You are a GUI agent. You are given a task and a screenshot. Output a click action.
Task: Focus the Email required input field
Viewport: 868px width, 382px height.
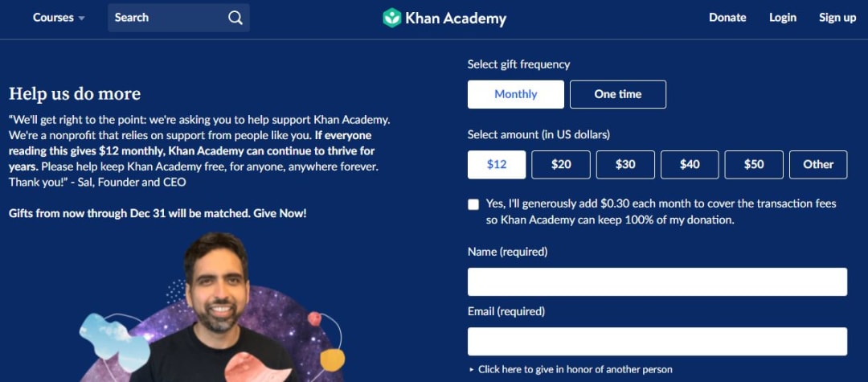(657, 342)
